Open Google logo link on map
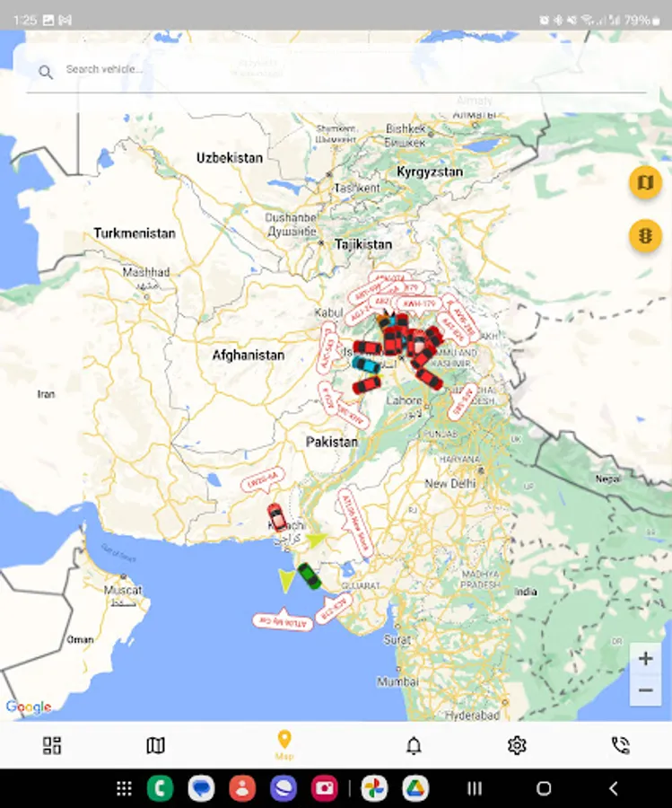Image resolution: width=672 pixels, height=808 pixels. [29, 707]
